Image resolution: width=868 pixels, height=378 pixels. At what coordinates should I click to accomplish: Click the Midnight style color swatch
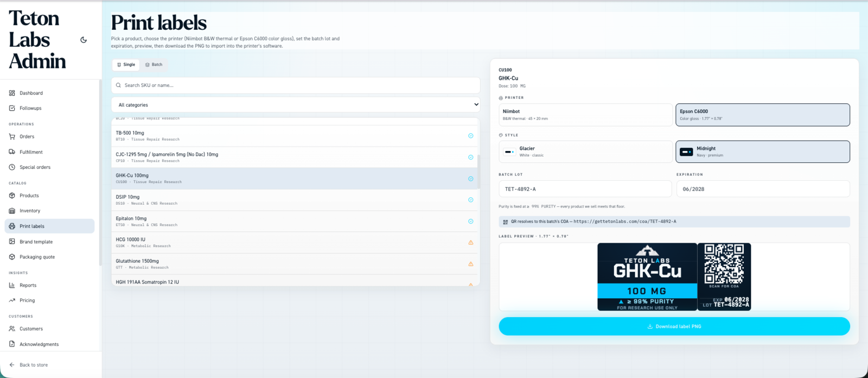pyautogui.click(x=686, y=152)
